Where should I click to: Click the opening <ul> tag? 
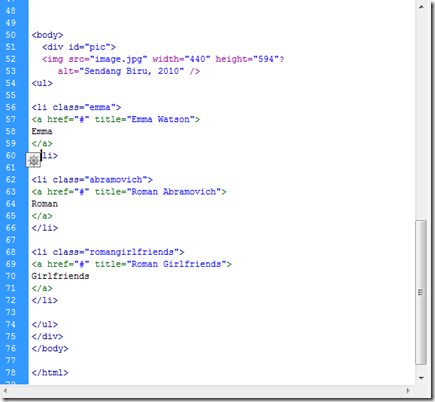(42, 83)
